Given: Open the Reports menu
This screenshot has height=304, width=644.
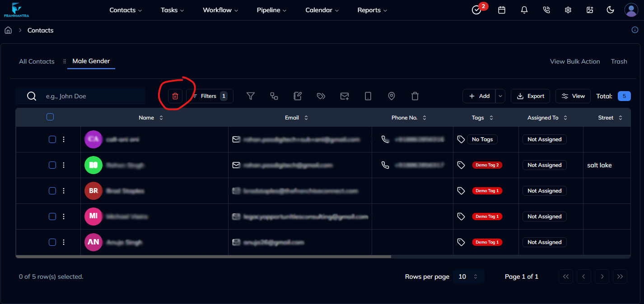Looking at the screenshot, I should (x=372, y=10).
